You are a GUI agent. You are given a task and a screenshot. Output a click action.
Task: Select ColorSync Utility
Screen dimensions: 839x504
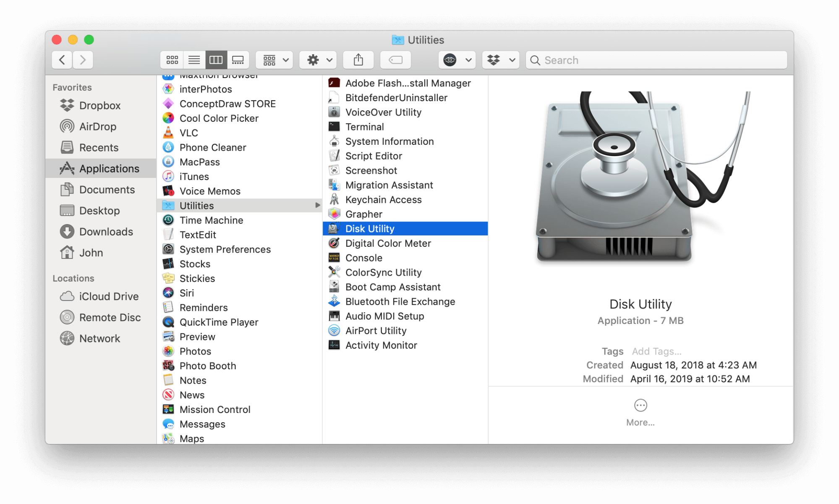click(405, 272)
